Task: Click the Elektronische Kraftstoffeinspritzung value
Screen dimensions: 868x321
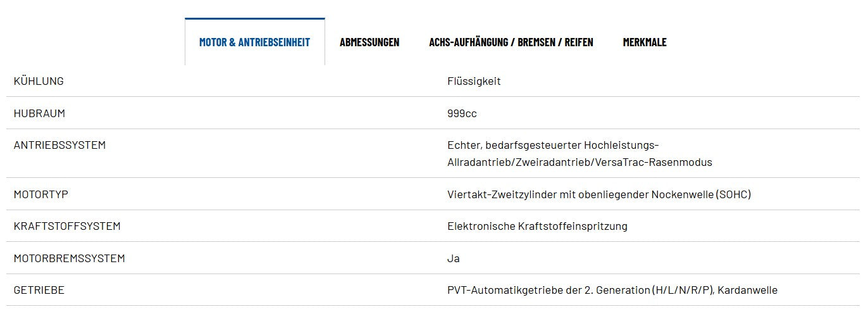Action: pyautogui.click(x=537, y=226)
